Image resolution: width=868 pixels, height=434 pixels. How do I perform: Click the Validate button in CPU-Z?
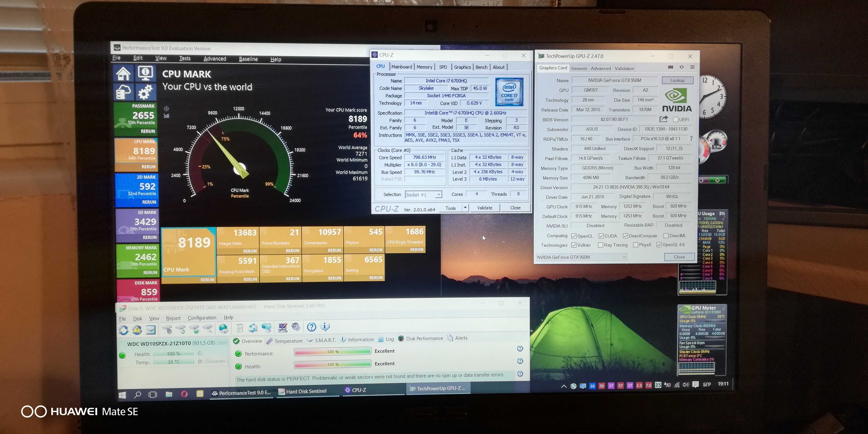point(484,208)
